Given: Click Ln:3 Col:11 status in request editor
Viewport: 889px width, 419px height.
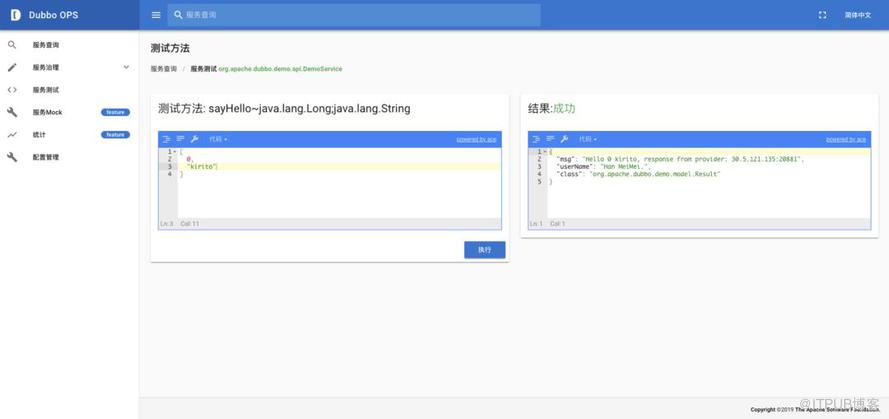Looking at the screenshot, I should (180, 224).
